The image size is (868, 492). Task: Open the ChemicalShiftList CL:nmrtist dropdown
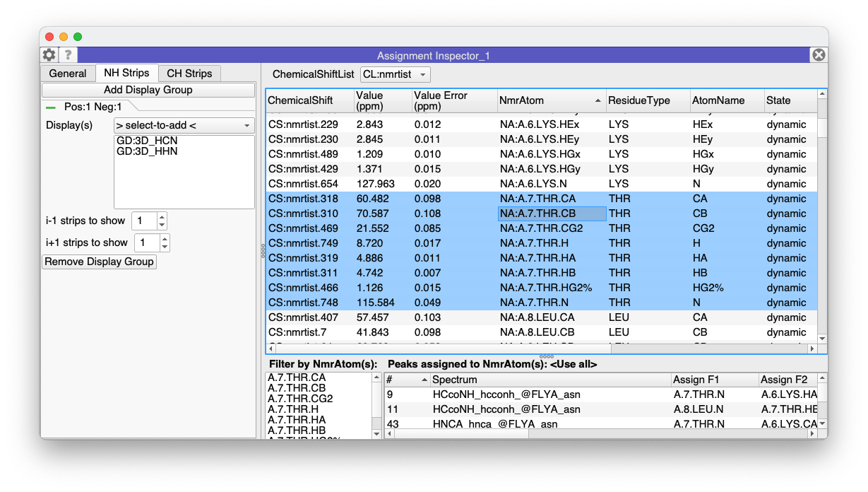point(395,74)
